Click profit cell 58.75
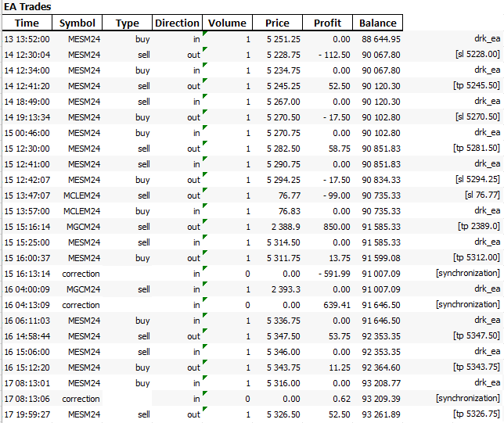 click(339, 149)
